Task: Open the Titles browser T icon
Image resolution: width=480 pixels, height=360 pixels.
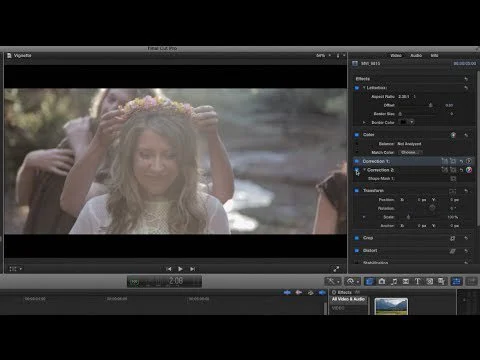Action: pyautogui.click(x=417, y=281)
